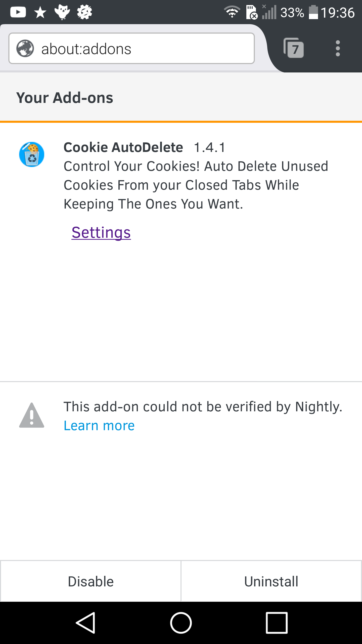362x644 pixels.
Task: Tap the Wi-Fi status icon
Action: tap(232, 12)
